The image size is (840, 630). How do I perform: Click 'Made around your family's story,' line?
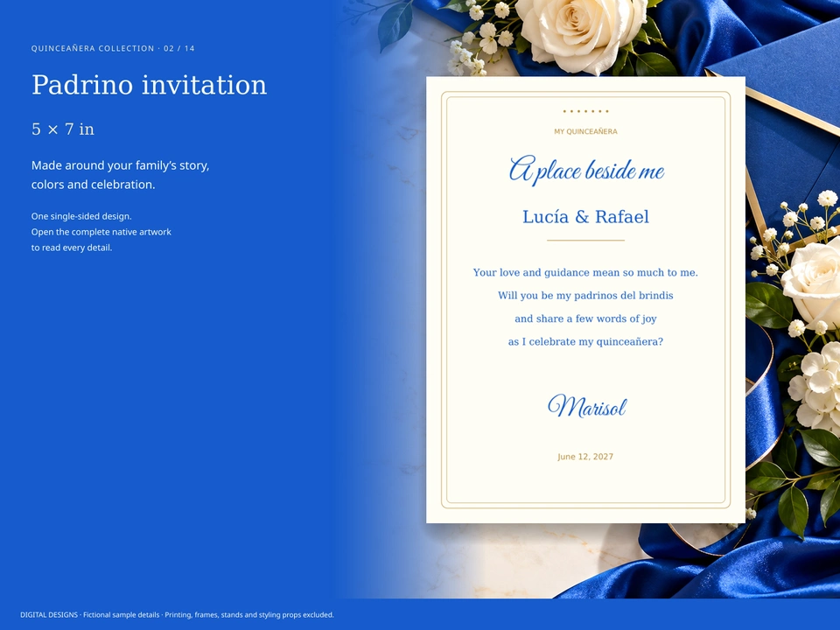click(120, 165)
